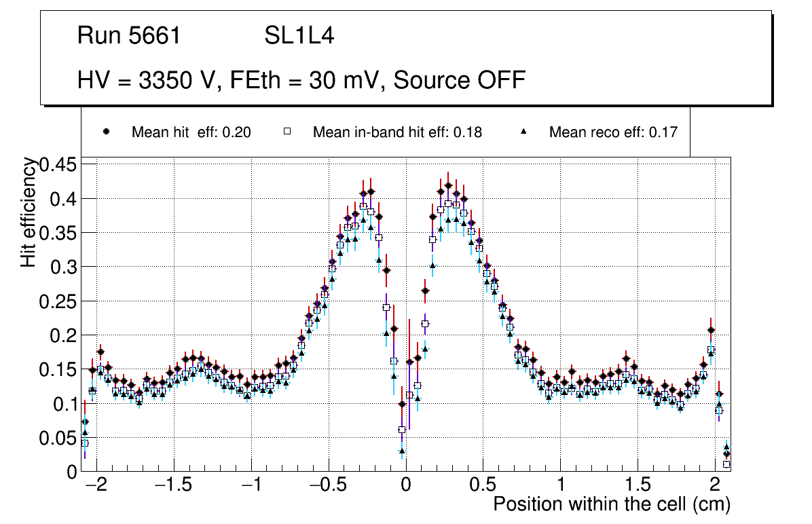The height and width of the screenshot is (524, 812).
Task: Click the 1.5 tick label on x-axis
Action: click(x=638, y=486)
